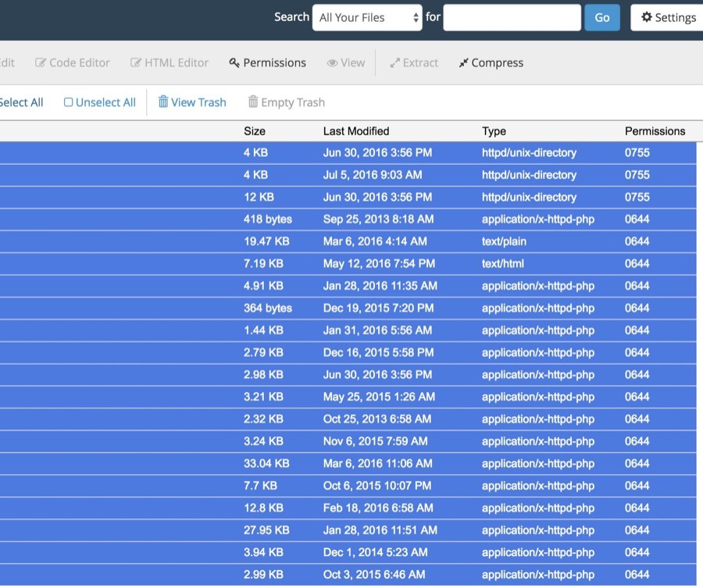Image resolution: width=703 pixels, height=588 pixels.
Task: Click the 2.99 KB size cell
Action: pos(263,575)
